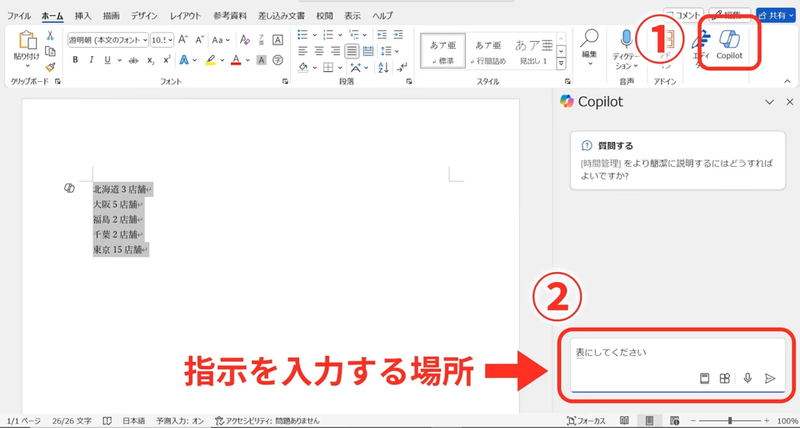Toggle Italic formatting
This screenshot has width=800, height=428.
click(x=91, y=60)
